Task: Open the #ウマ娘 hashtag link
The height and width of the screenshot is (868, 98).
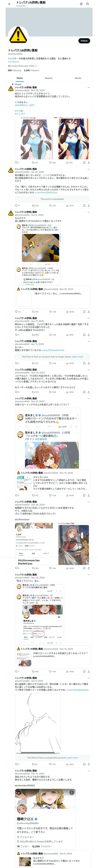Action: 19,111
